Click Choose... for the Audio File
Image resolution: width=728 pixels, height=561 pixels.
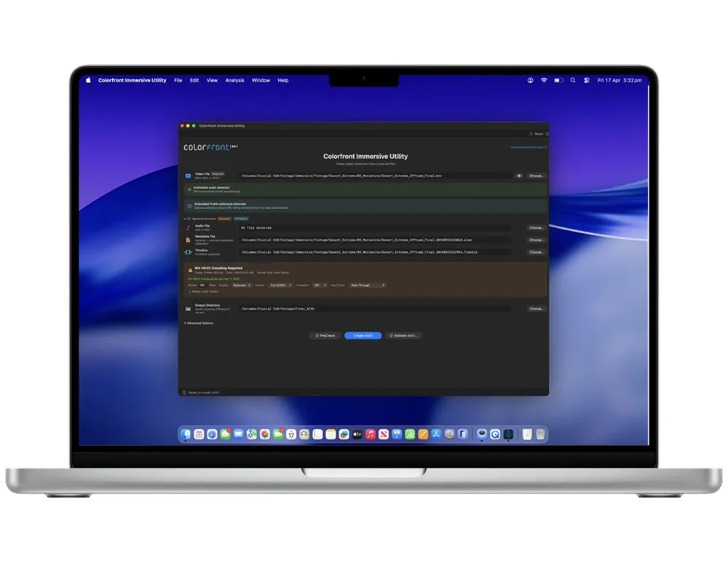click(x=536, y=228)
